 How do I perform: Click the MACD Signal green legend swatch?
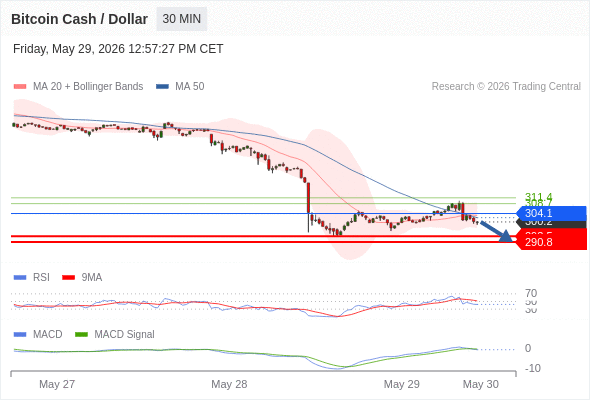tap(81, 334)
